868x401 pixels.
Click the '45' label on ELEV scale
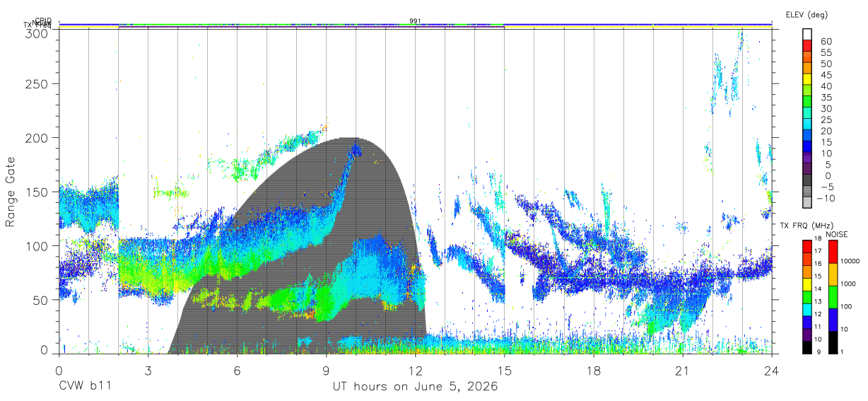826,75
